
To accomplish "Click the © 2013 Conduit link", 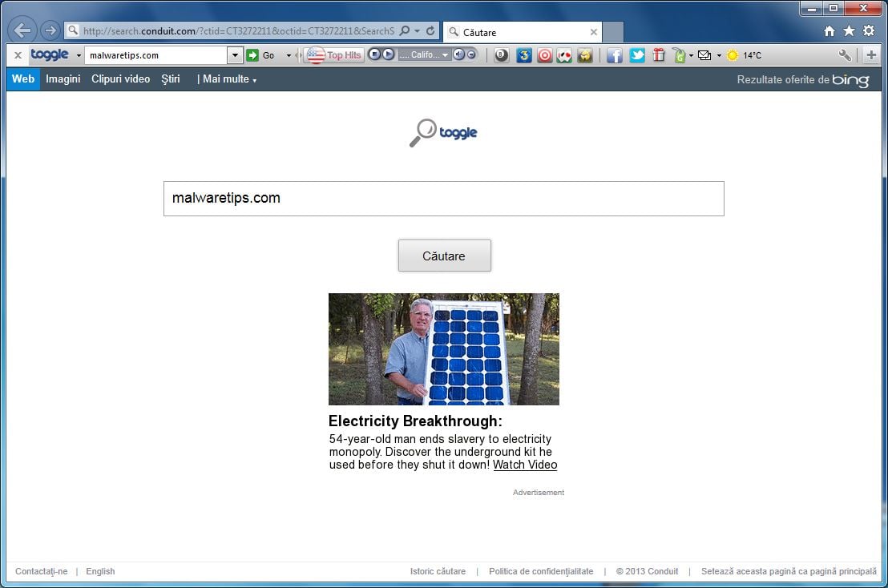I will [647, 571].
